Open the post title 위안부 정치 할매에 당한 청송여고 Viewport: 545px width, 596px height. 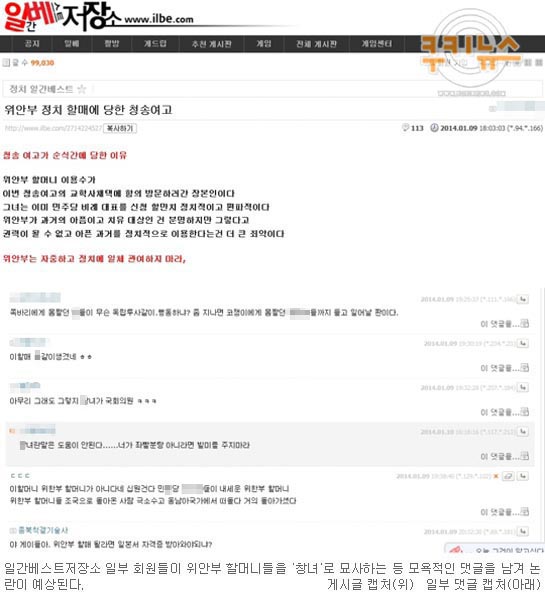tap(88, 110)
